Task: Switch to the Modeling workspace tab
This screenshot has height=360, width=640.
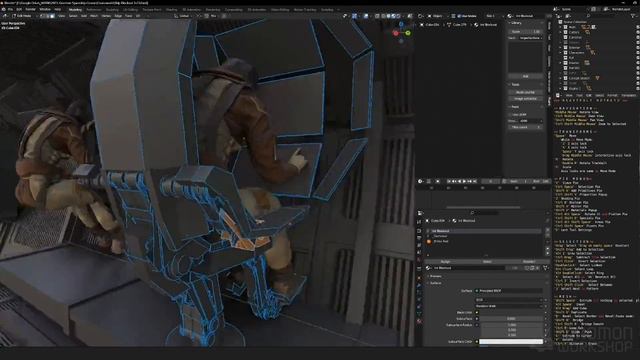Action: click(75, 9)
